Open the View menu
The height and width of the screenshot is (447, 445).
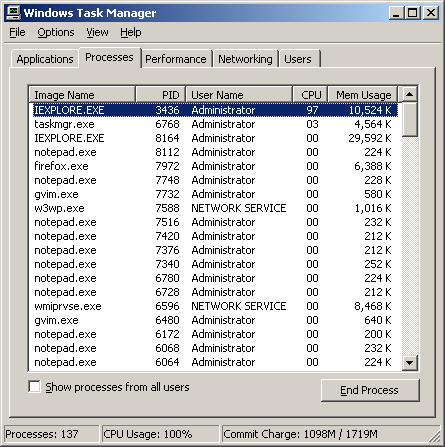(97, 32)
